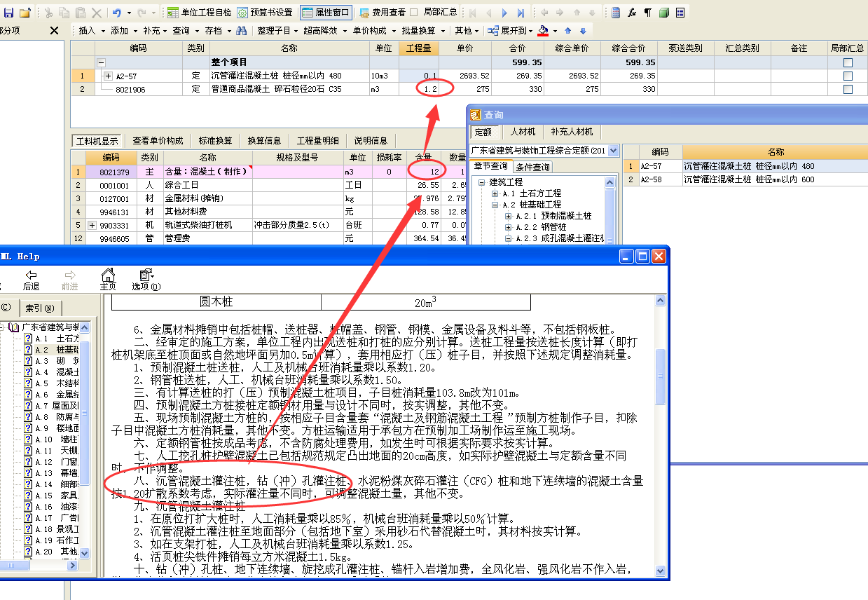Open the 其他 dropdown menu
868x600 pixels.
(467, 31)
